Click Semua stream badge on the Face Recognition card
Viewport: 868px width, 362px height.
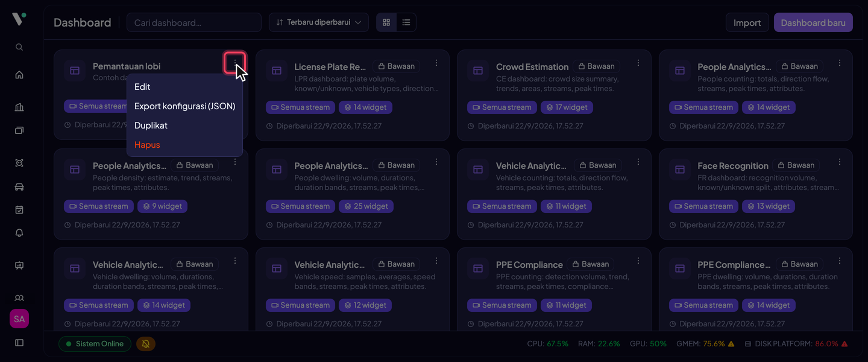tap(703, 206)
